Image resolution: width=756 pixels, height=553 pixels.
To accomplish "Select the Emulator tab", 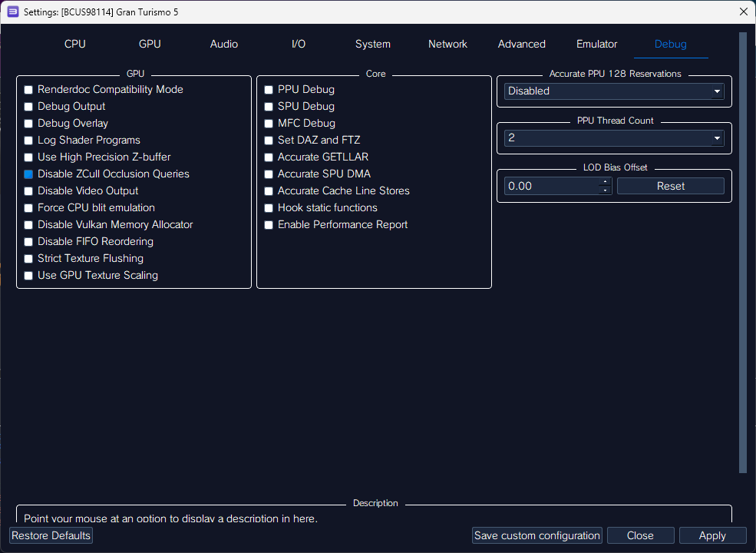I will coord(596,44).
